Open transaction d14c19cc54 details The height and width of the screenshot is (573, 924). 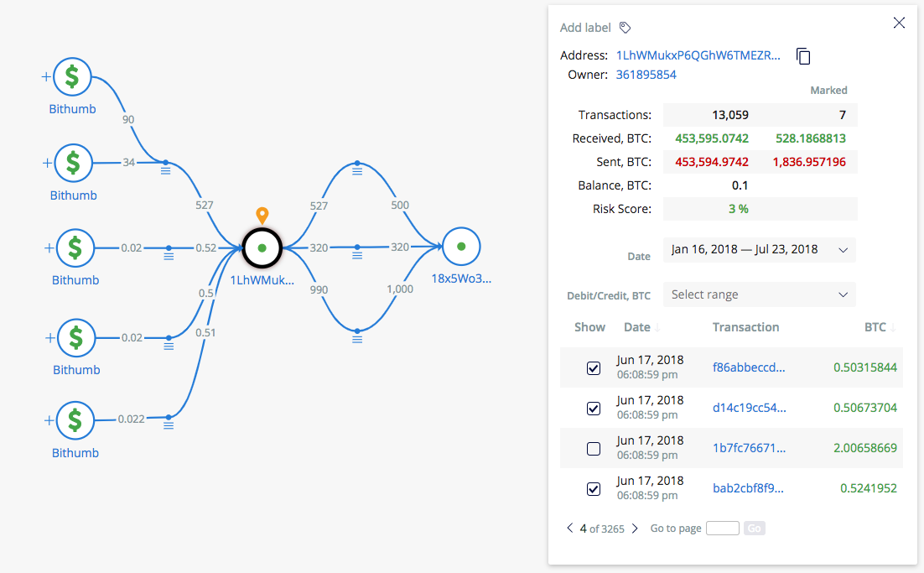point(749,407)
